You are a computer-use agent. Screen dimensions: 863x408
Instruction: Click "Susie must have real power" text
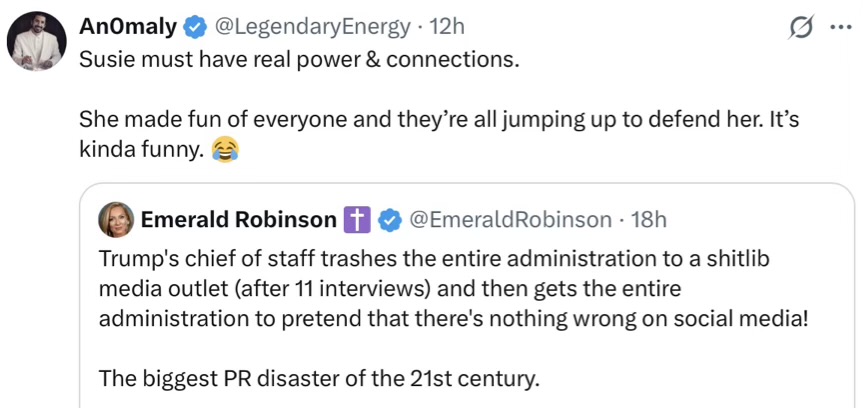tap(299, 58)
